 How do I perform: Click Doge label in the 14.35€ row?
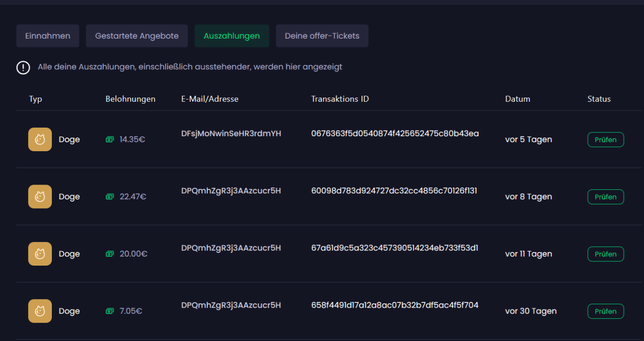[69, 140]
